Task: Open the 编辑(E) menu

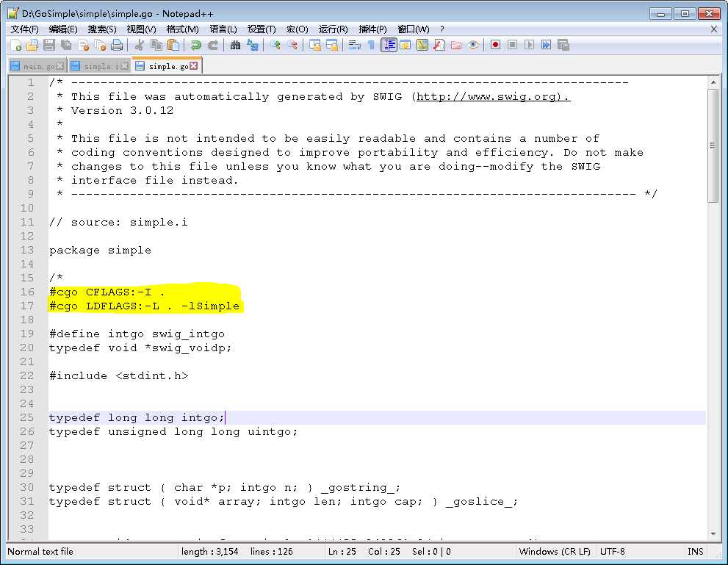Action: click(x=63, y=29)
